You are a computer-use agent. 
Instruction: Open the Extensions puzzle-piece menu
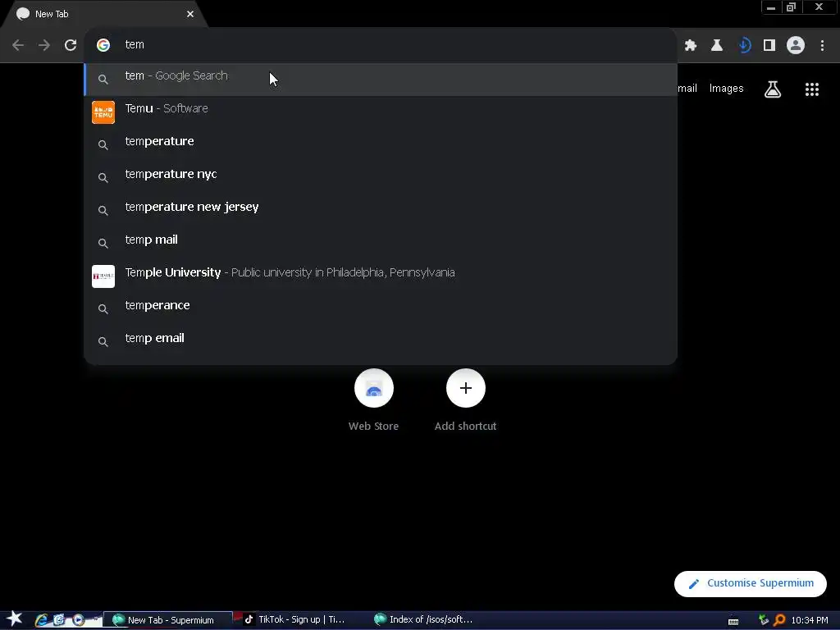691,46
